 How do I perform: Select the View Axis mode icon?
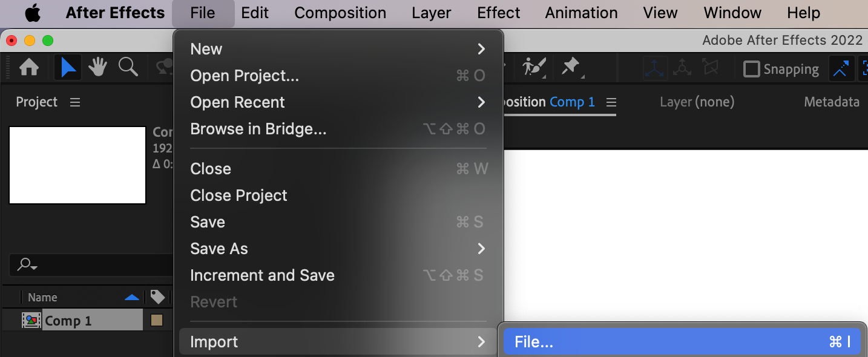709,68
